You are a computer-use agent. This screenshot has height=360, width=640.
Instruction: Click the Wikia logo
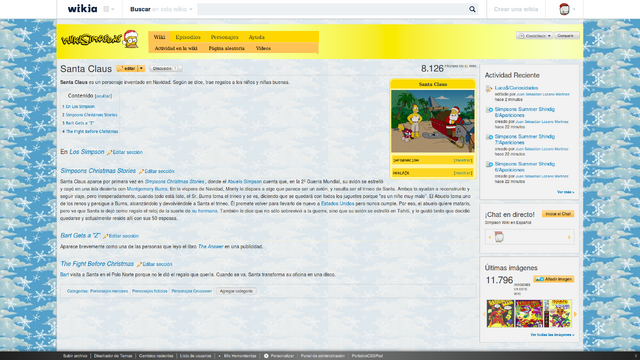coord(82,9)
